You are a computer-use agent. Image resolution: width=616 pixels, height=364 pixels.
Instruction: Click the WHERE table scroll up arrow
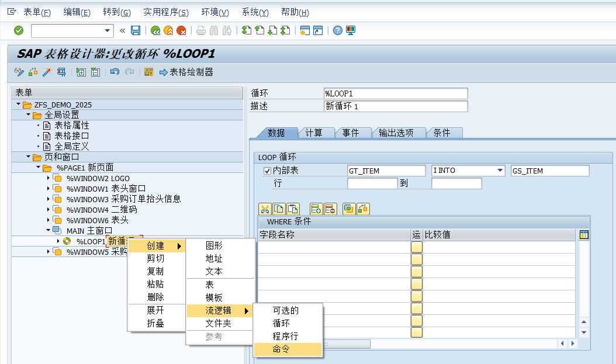pos(584,322)
